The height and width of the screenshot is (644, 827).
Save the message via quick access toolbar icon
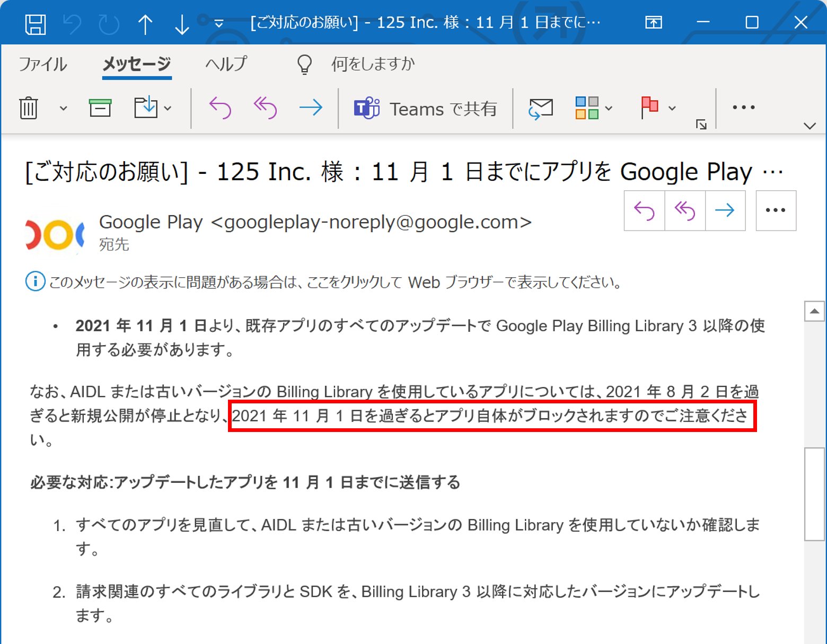[36, 22]
